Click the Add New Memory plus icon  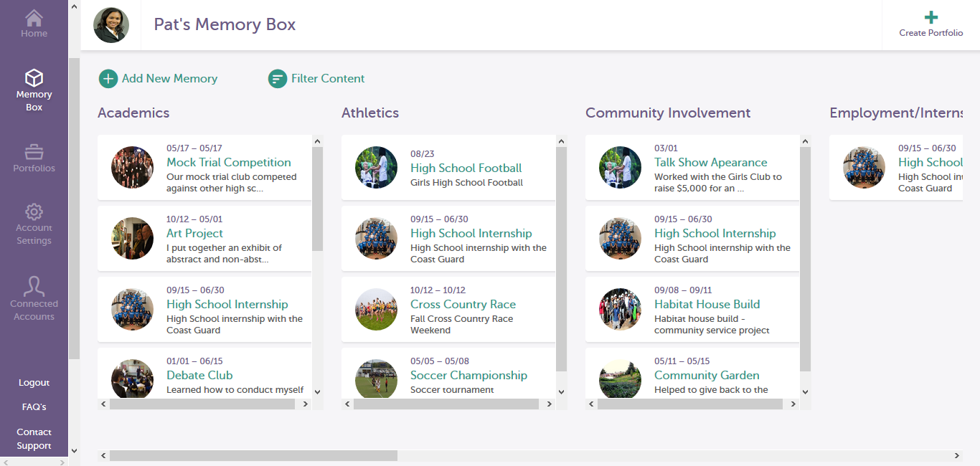108,79
